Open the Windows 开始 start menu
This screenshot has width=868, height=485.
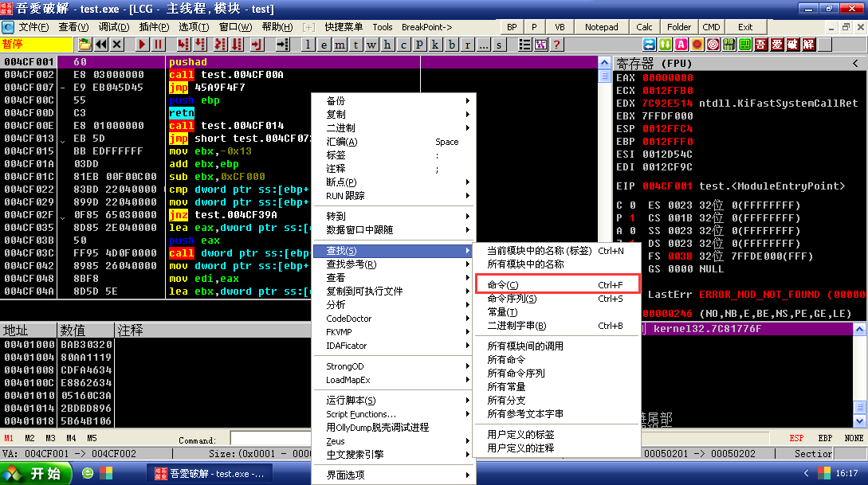37,473
